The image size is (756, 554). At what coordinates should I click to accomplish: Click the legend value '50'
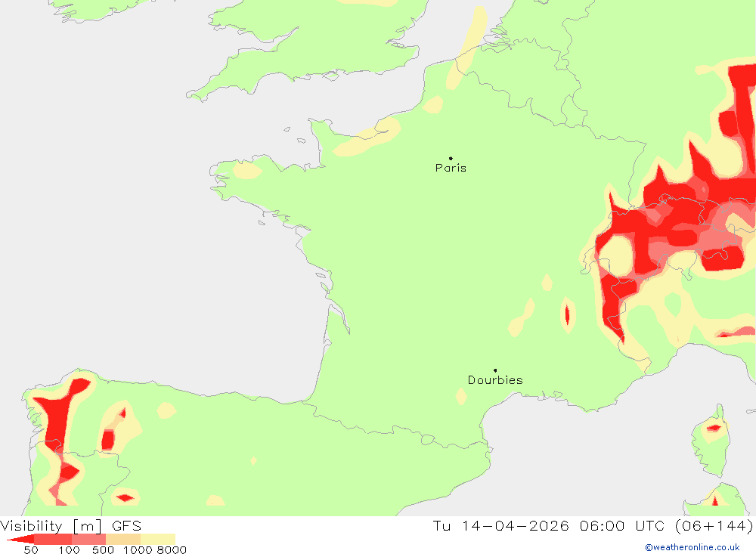pyautogui.click(x=31, y=550)
